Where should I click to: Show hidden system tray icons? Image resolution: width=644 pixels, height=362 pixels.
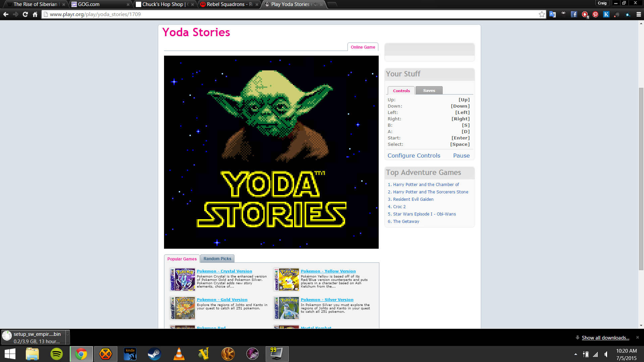[576, 354]
